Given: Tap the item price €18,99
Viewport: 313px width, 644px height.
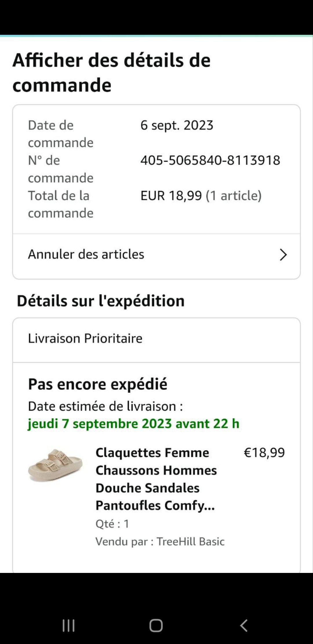Looking at the screenshot, I should pyautogui.click(x=264, y=453).
